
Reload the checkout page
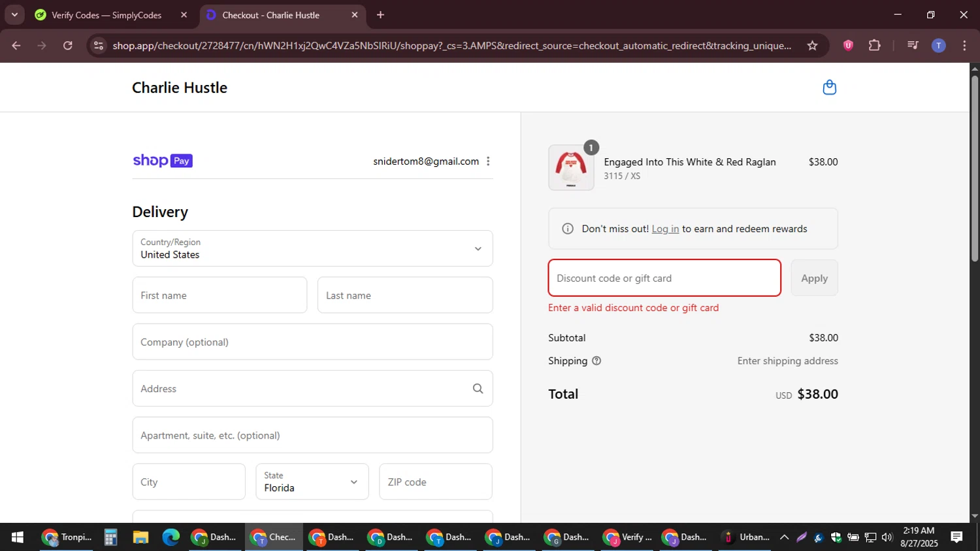[68, 46]
